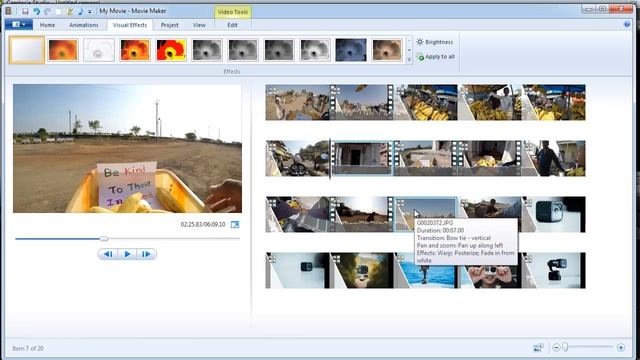
Task: Click the Brightness button
Action: (x=435, y=42)
